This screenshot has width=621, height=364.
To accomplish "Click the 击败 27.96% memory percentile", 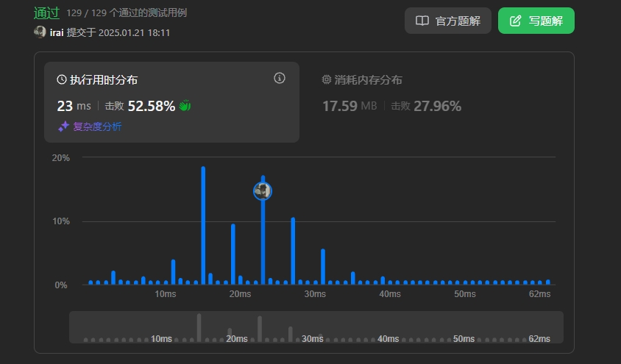I will pyautogui.click(x=426, y=106).
